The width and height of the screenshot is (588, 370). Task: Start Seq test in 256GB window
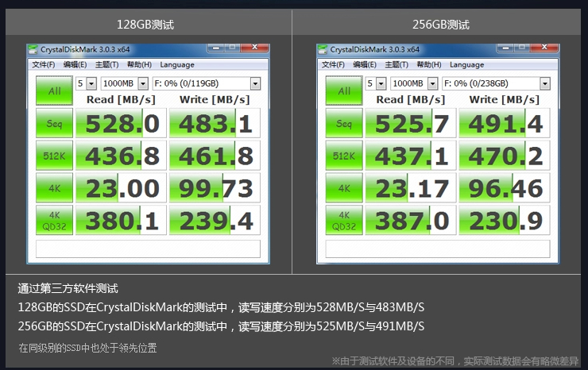344,123
